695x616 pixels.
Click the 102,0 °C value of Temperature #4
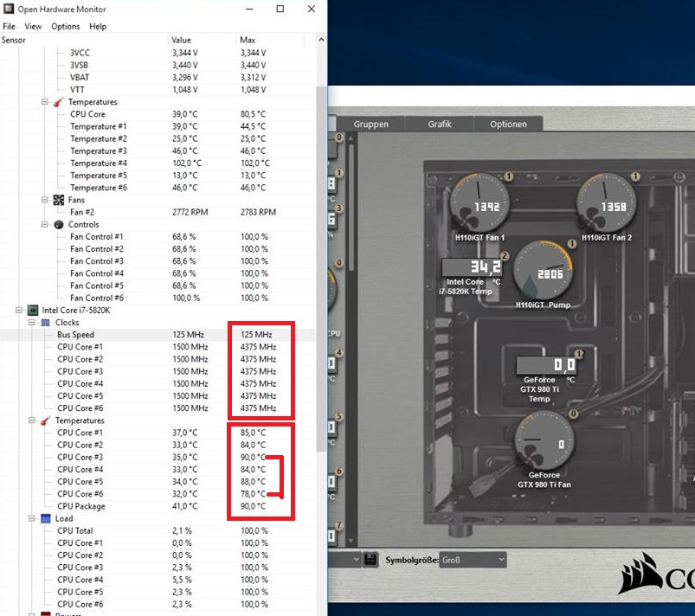pos(187,164)
